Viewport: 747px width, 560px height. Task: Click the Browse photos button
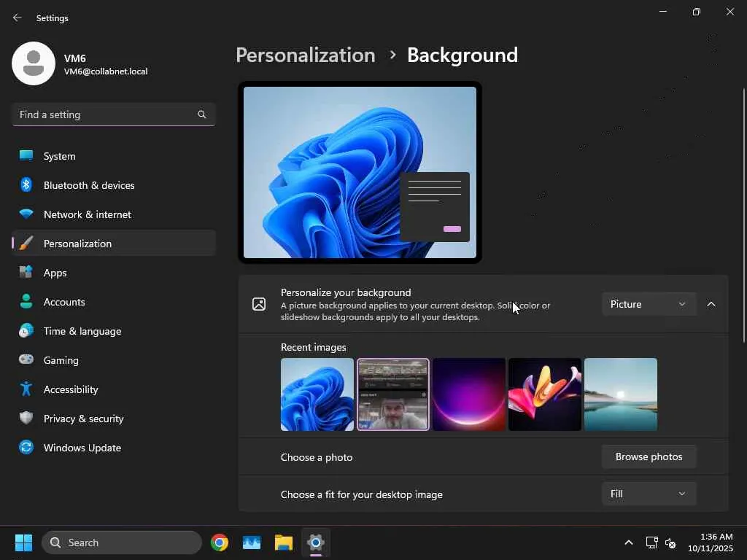tap(649, 456)
